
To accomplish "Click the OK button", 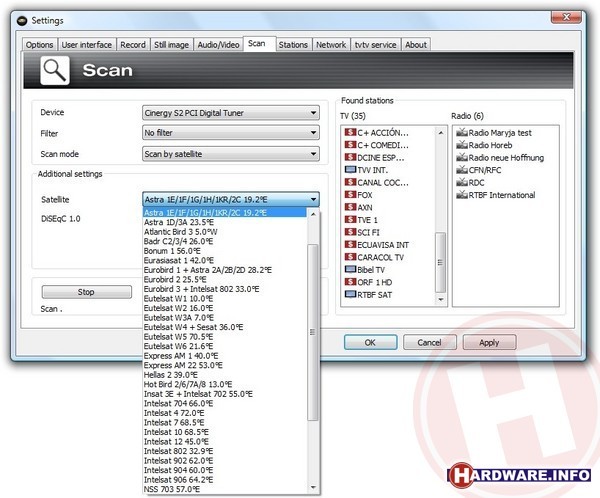I will coord(370,342).
